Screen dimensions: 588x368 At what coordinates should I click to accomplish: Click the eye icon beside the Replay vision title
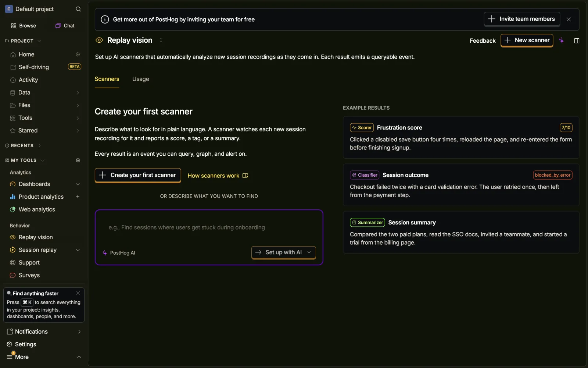(99, 40)
